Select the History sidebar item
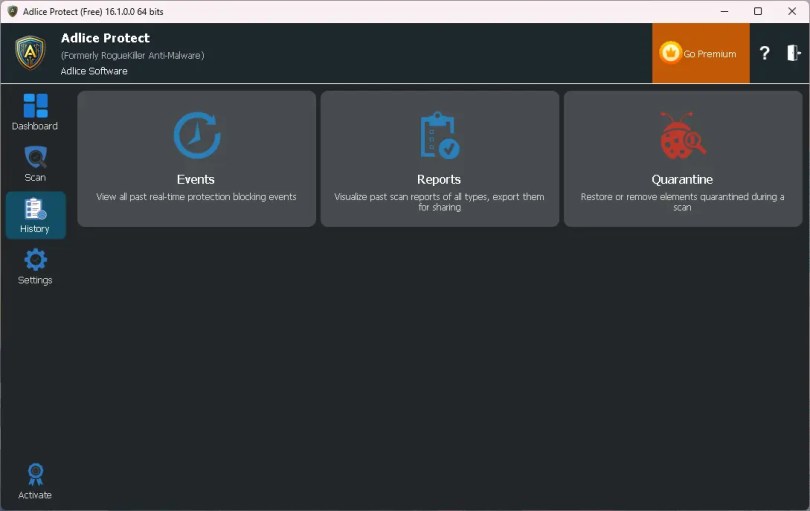This screenshot has width=810, height=511. 35,215
